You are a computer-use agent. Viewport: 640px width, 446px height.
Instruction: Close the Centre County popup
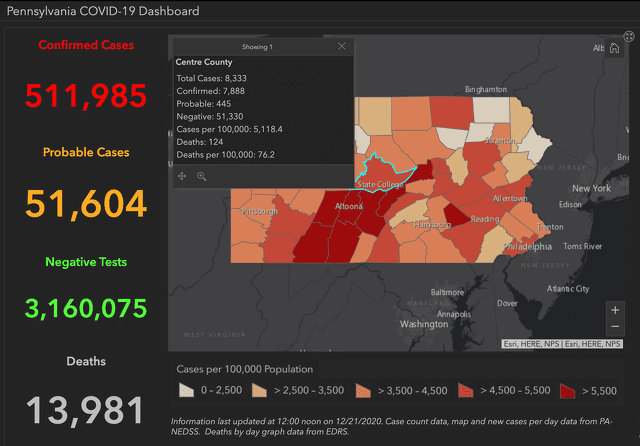coord(342,46)
